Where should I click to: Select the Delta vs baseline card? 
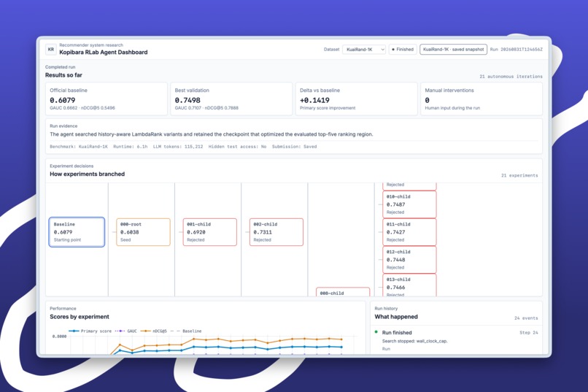356,99
